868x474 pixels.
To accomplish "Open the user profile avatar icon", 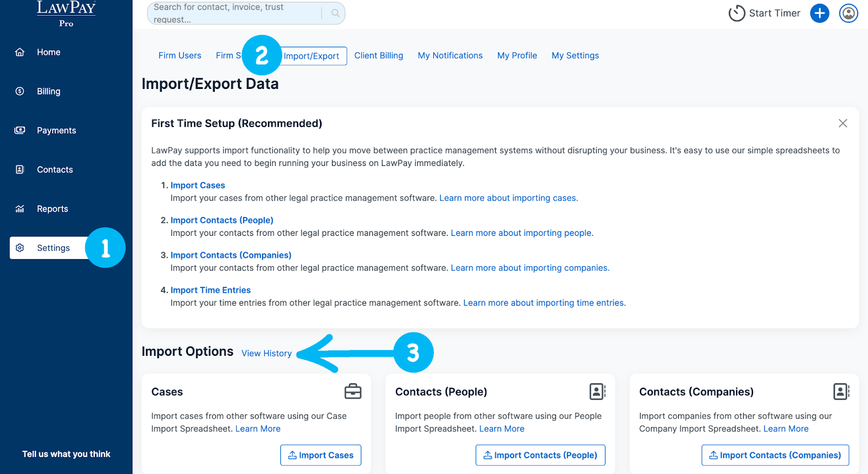I will 848,13.
